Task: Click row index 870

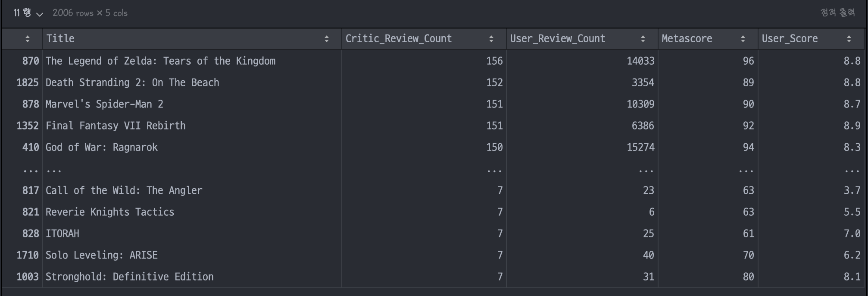Action: point(31,61)
